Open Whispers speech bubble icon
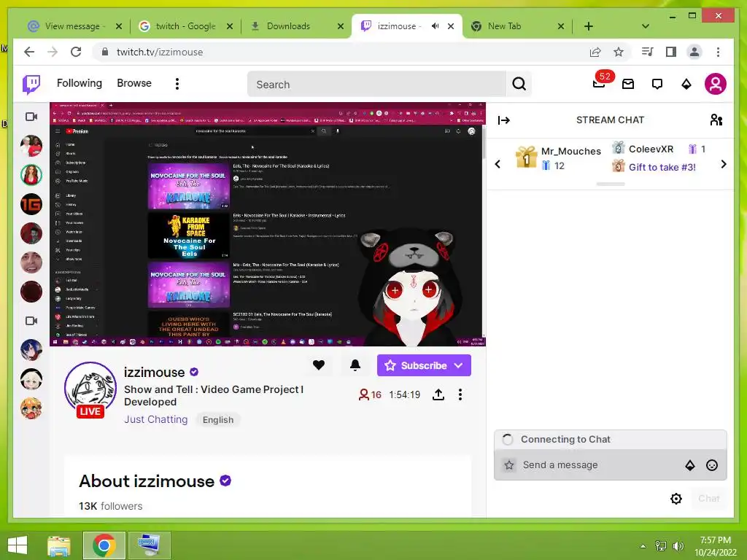The width and height of the screenshot is (747, 560). [x=657, y=85]
